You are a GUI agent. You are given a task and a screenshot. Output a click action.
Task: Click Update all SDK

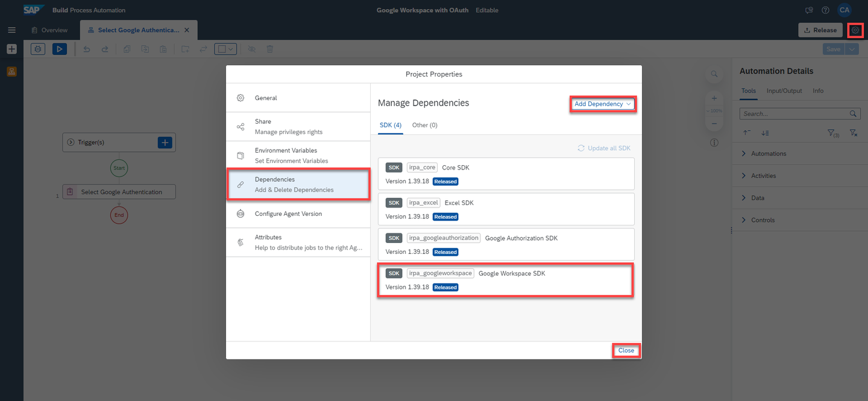[x=604, y=148]
